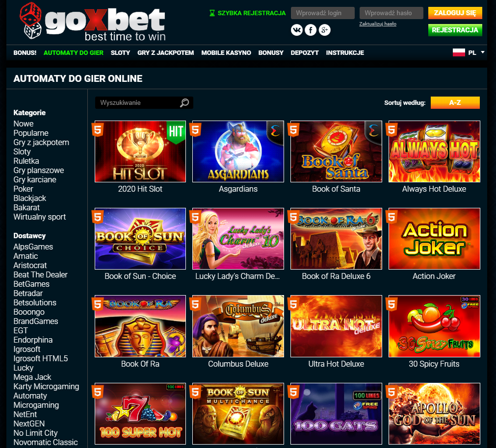Click the search magnifier icon

184,102
